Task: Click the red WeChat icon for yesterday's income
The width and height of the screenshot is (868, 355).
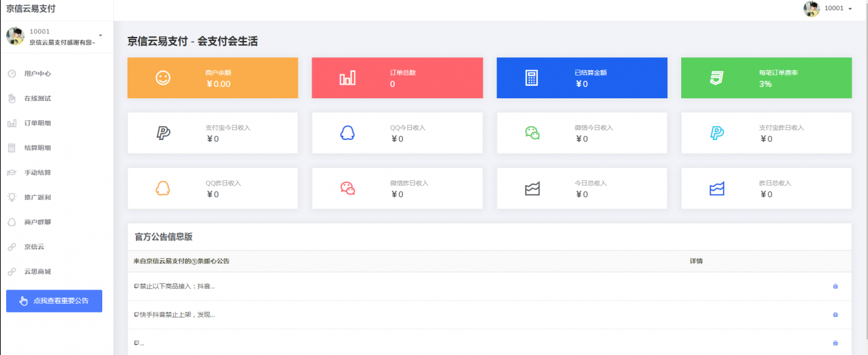Action: pyautogui.click(x=347, y=188)
